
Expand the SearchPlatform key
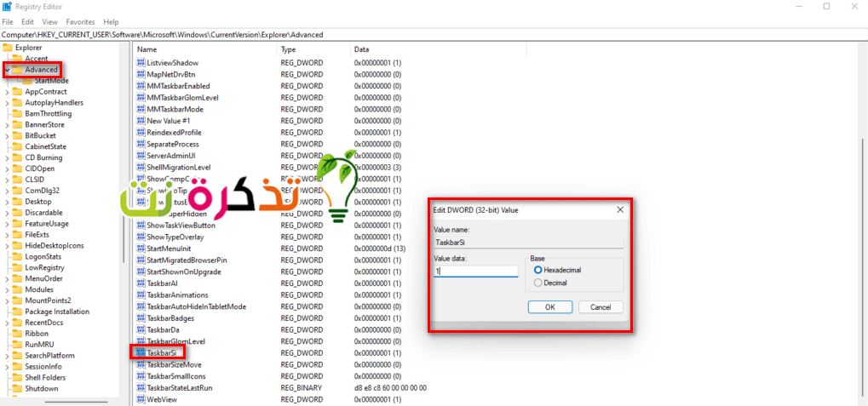pos(7,356)
